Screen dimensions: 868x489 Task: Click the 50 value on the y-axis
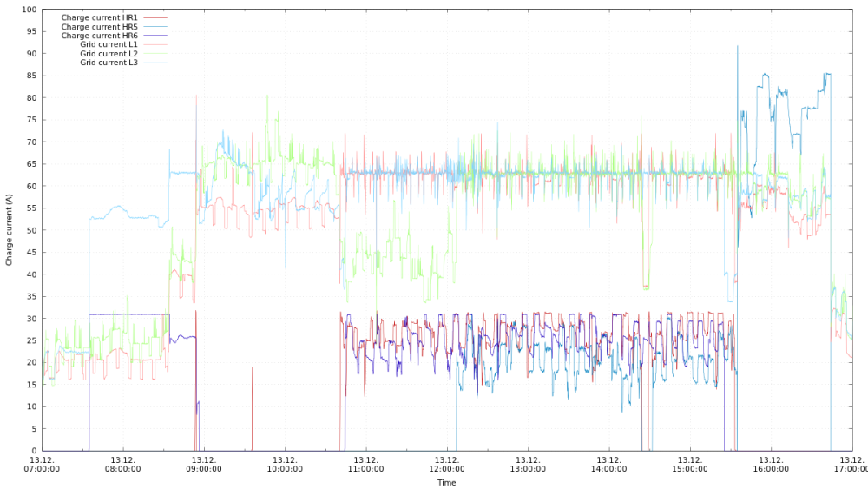(x=32, y=230)
